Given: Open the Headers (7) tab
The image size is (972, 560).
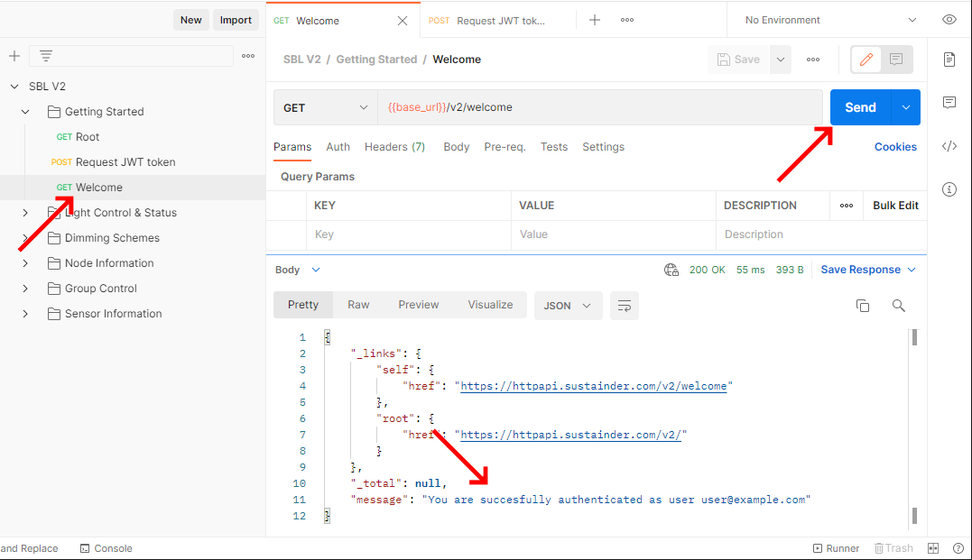Looking at the screenshot, I should point(394,146).
